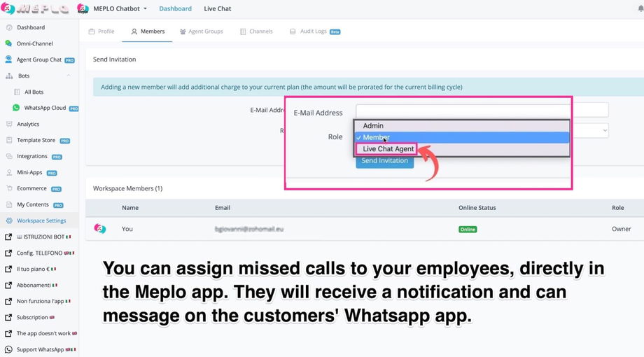
Task: Switch to the Profile tab
Action: point(101,31)
